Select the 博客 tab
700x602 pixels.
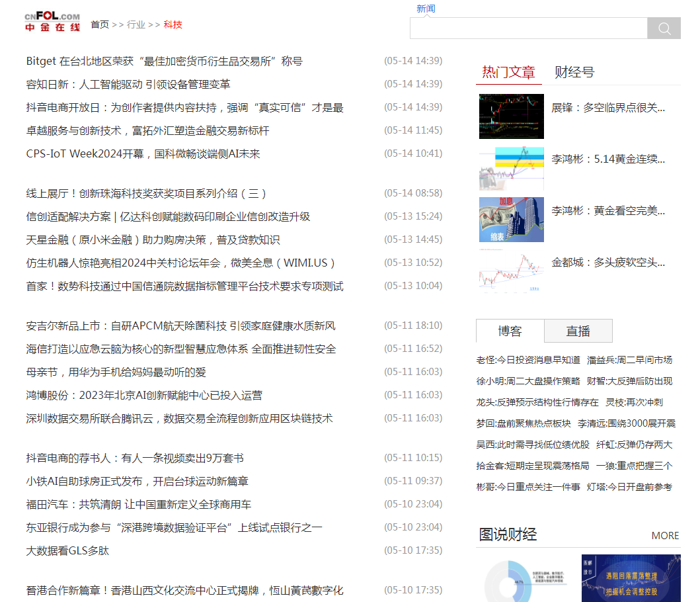click(510, 331)
